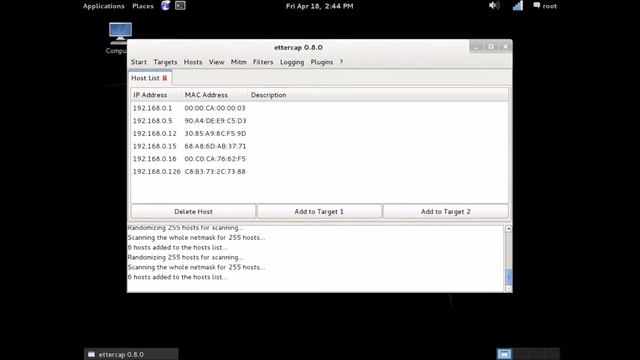Select host row 192.168.0.1

pyautogui.click(x=320, y=108)
